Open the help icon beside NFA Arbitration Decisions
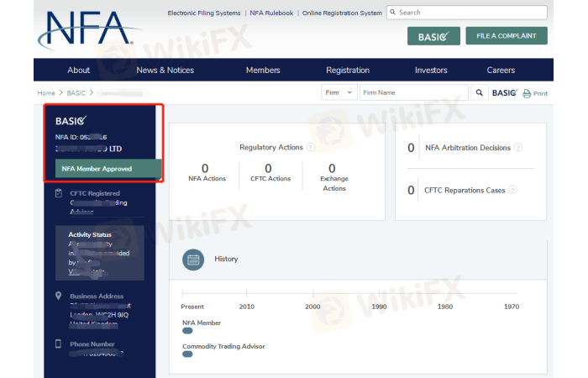Viewport: 588px width, 378px height. click(517, 148)
